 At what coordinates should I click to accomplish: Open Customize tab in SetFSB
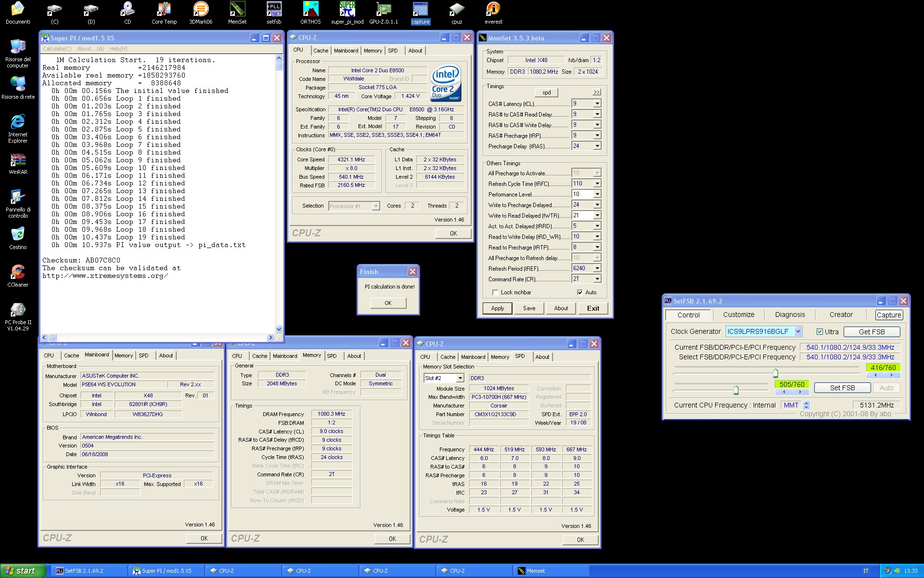[x=739, y=315]
